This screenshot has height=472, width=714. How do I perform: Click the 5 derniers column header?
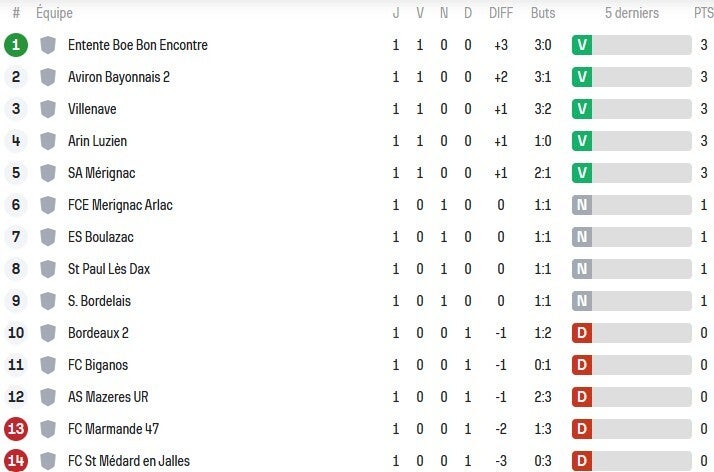pyautogui.click(x=632, y=14)
